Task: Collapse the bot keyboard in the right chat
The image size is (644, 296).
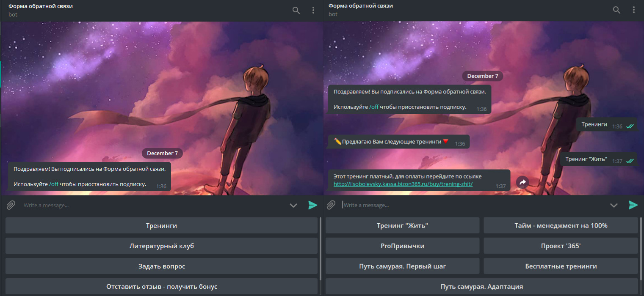Action: point(614,206)
